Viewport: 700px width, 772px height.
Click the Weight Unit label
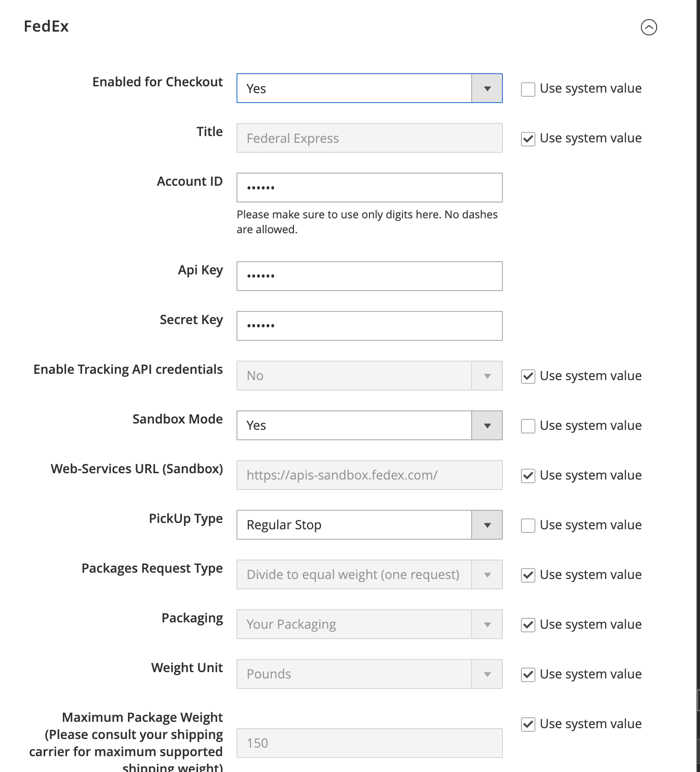click(187, 668)
